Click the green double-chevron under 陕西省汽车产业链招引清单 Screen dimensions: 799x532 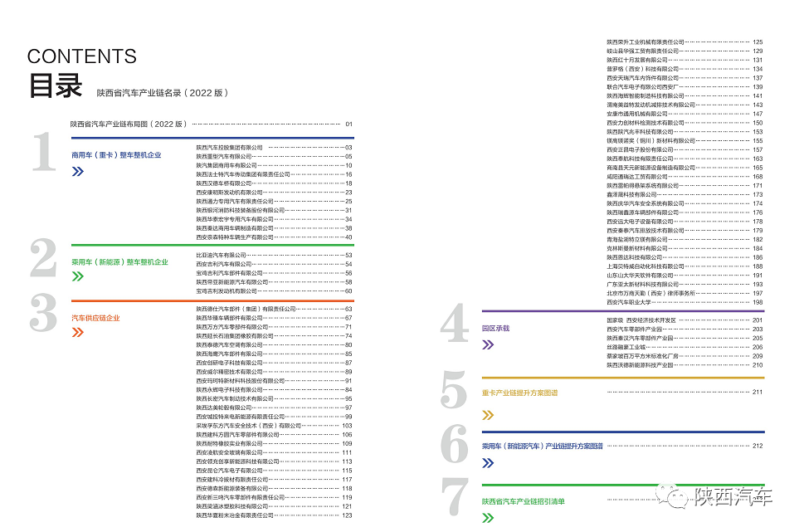click(x=488, y=518)
